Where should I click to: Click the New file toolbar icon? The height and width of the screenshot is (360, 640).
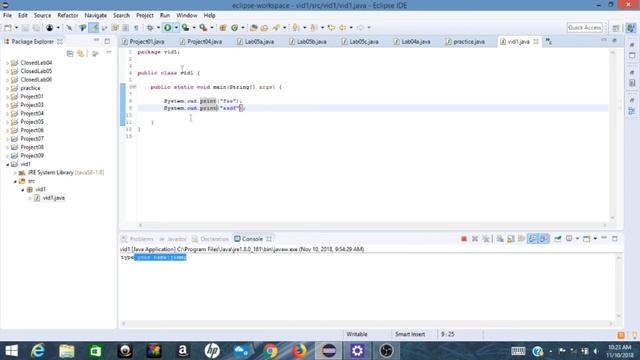8,28
